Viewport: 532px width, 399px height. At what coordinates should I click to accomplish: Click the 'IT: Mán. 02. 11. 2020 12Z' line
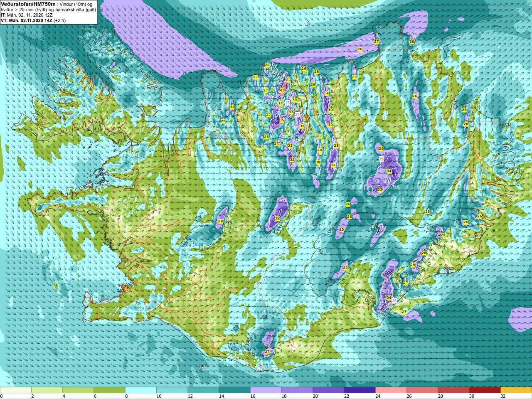27,15
